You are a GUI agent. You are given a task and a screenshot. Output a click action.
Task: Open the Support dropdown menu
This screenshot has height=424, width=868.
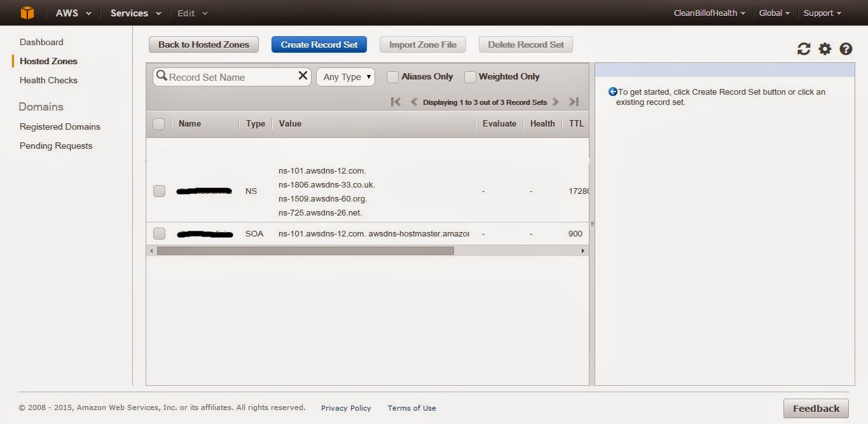(822, 13)
